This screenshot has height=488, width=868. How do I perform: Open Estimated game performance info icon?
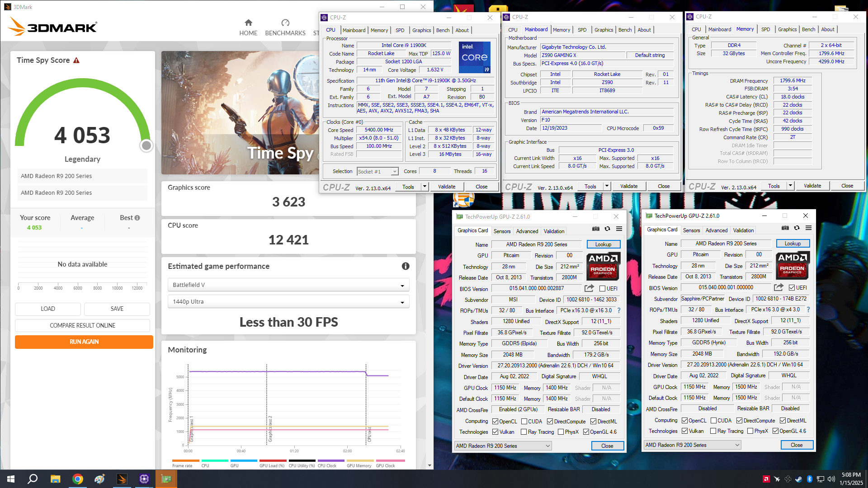pyautogui.click(x=406, y=266)
